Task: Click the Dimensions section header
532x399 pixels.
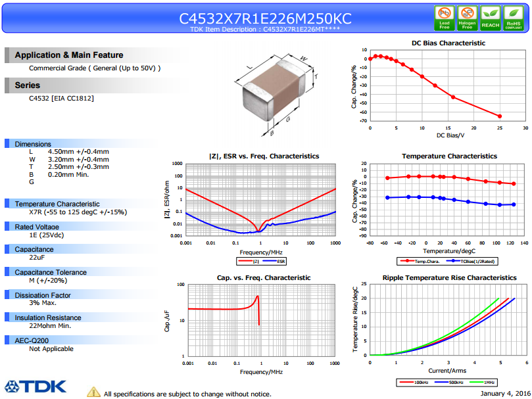Action: pyautogui.click(x=33, y=144)
